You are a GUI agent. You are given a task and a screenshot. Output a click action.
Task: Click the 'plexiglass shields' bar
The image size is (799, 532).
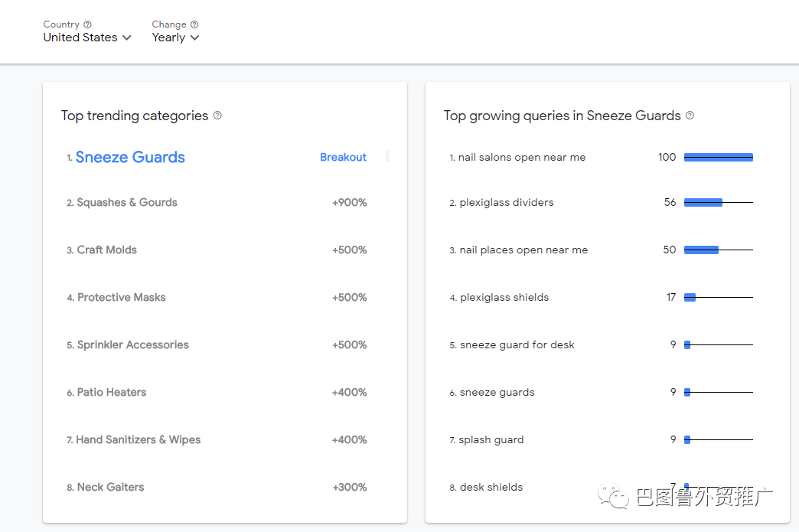[x=690, y=297]
